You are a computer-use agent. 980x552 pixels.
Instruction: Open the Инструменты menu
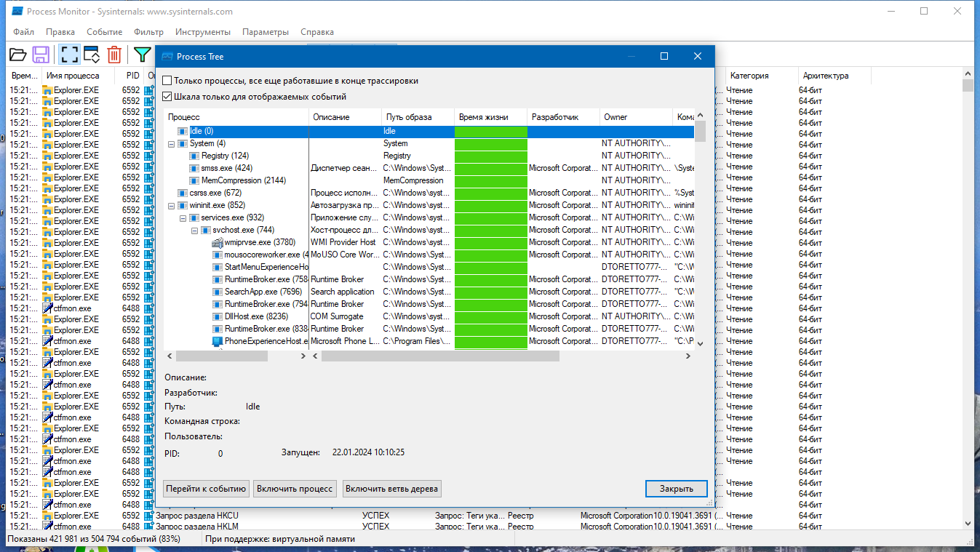click(203, 32)
